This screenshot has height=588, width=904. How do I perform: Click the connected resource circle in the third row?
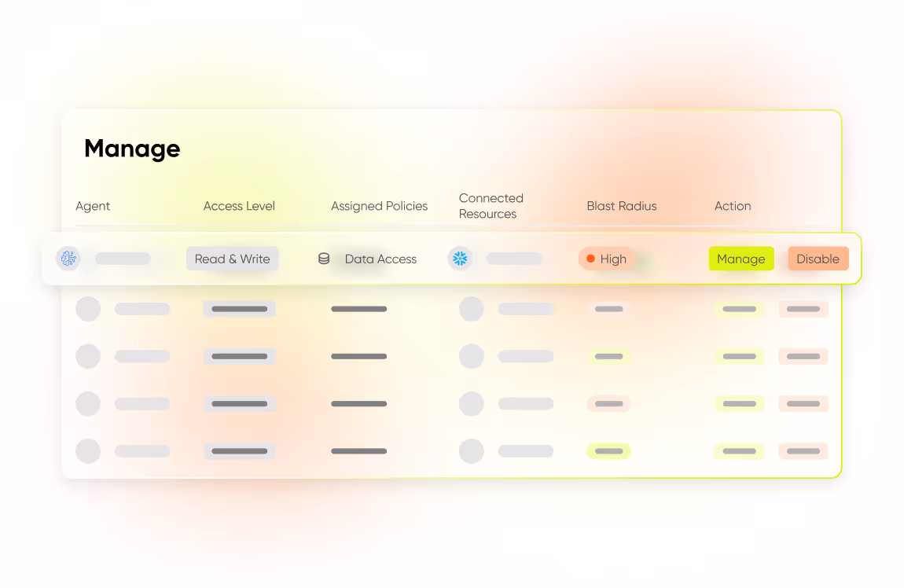point(471,356)
